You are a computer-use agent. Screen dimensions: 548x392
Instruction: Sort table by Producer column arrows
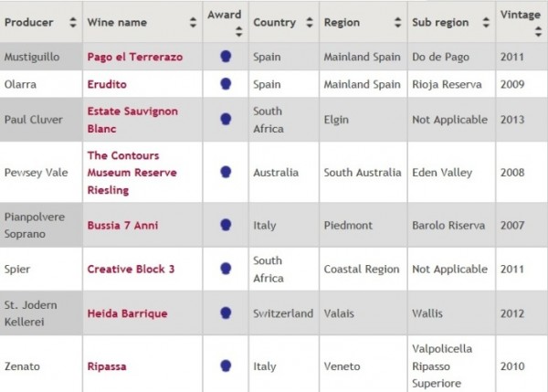[x=73, y=22]
